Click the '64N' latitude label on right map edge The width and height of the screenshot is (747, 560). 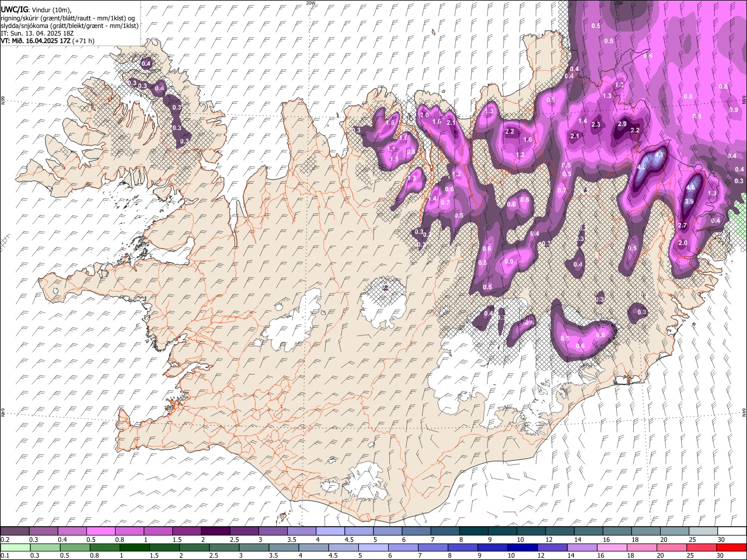tap(744, 412)
